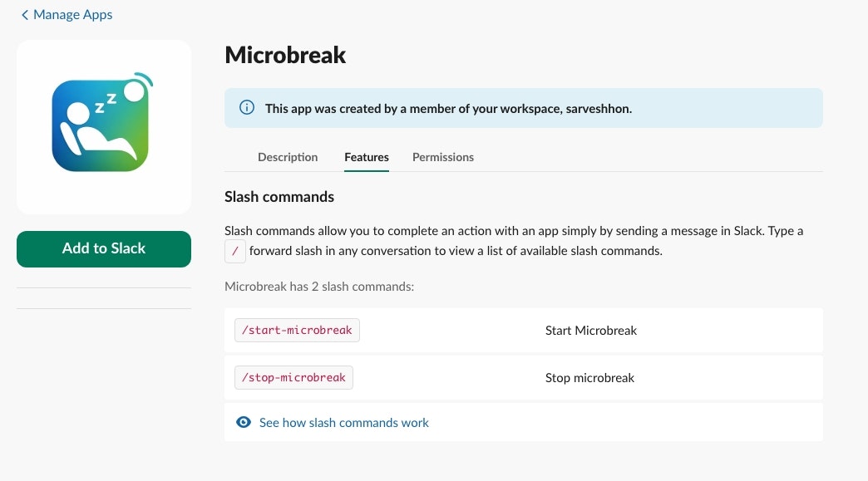The image size is (868, 481).
Task: Click the app creation notice banner
Action: 523,107
